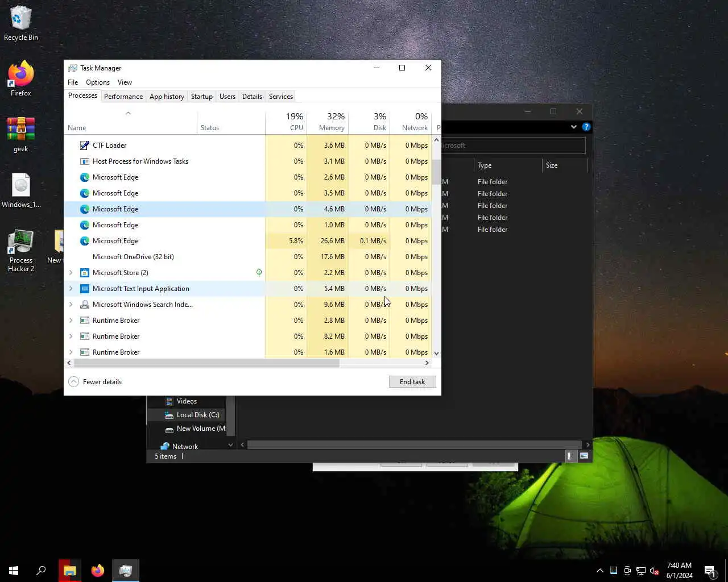Click the Runtime Broker icon with 2.8 MB

(x=85, y=321)
